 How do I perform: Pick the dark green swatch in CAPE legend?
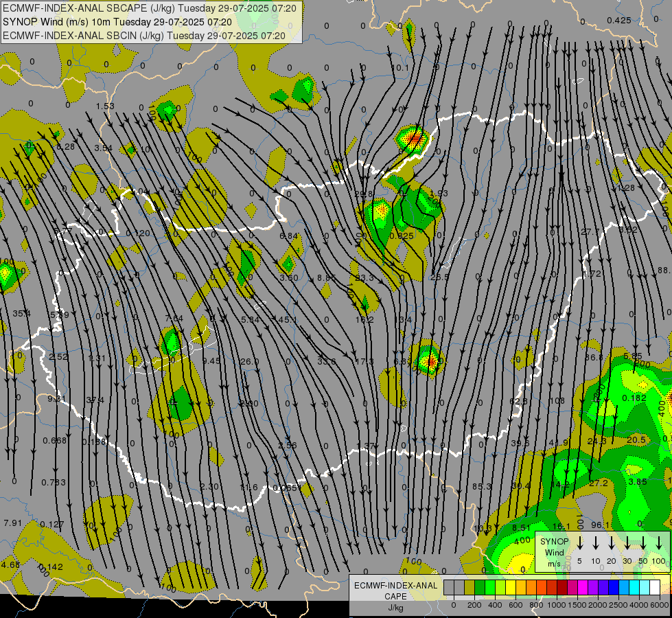coord(480,587)
